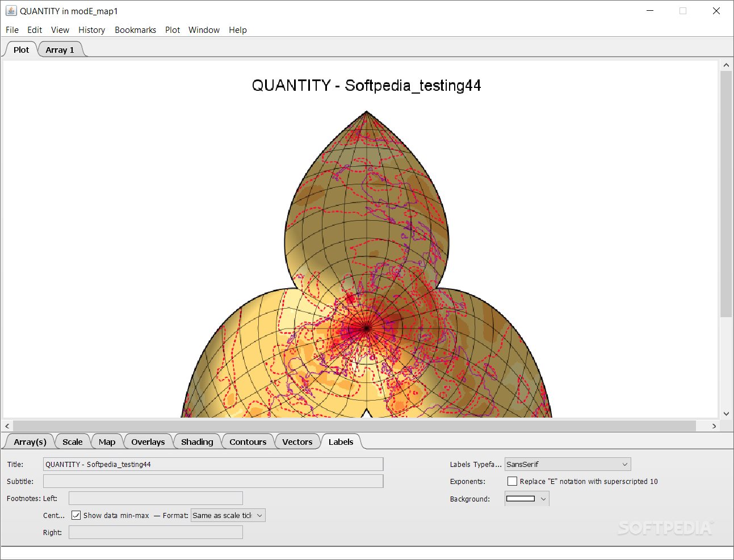Open the min-max Format dropdown

tap(228, 515)
